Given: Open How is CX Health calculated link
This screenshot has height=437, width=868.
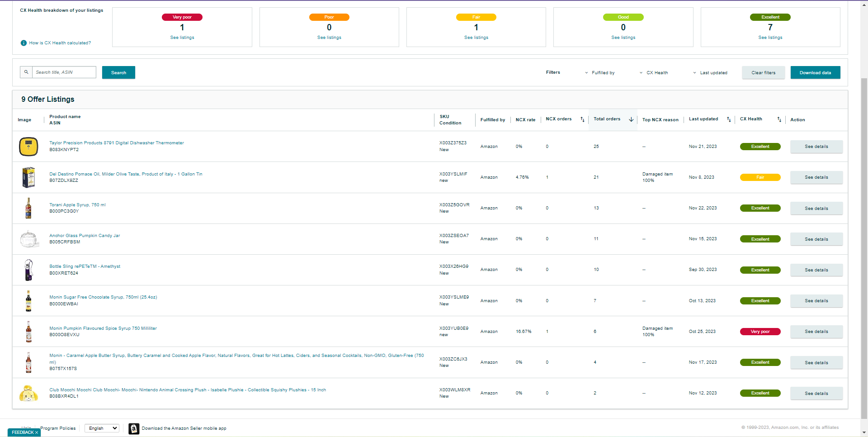Looking at the screenshot, I should click(x=60, y=43).
